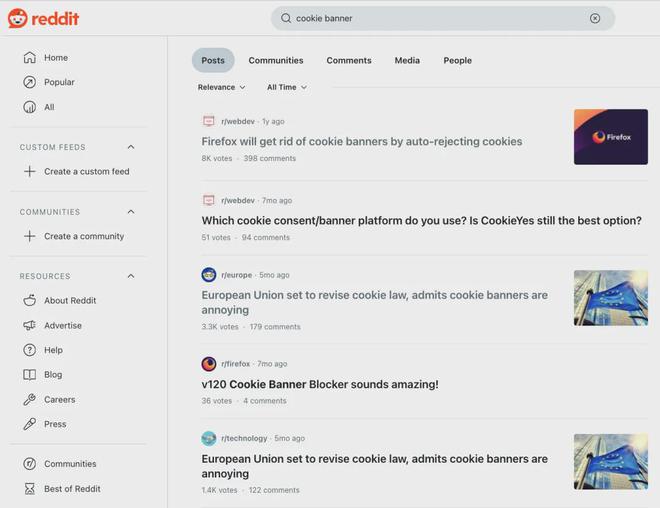Click r/webdev name on 7mo ago post
660x508 pixels.
point(238,200)
